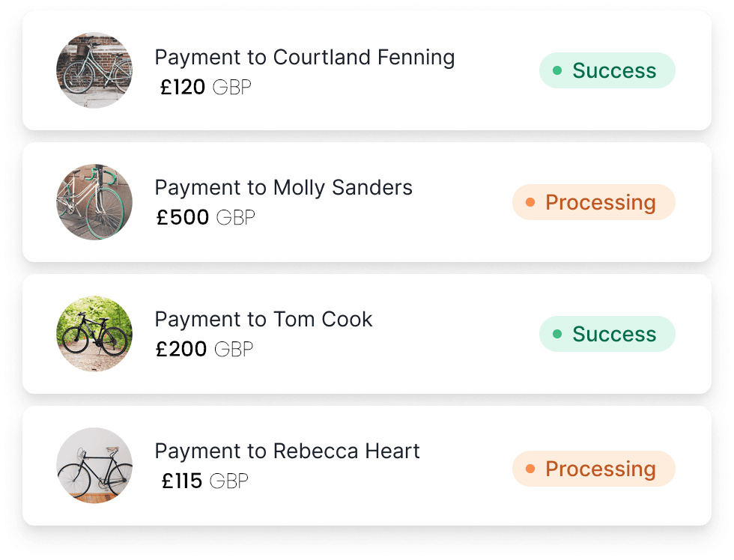Screen dimensions: 734x560
Task: Open Payment to Rebecca Heart title
Action: pos(287,451)
